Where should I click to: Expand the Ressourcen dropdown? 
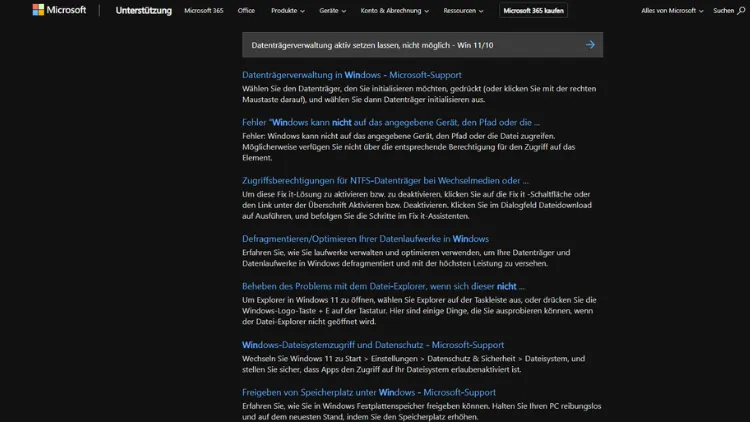463,11
